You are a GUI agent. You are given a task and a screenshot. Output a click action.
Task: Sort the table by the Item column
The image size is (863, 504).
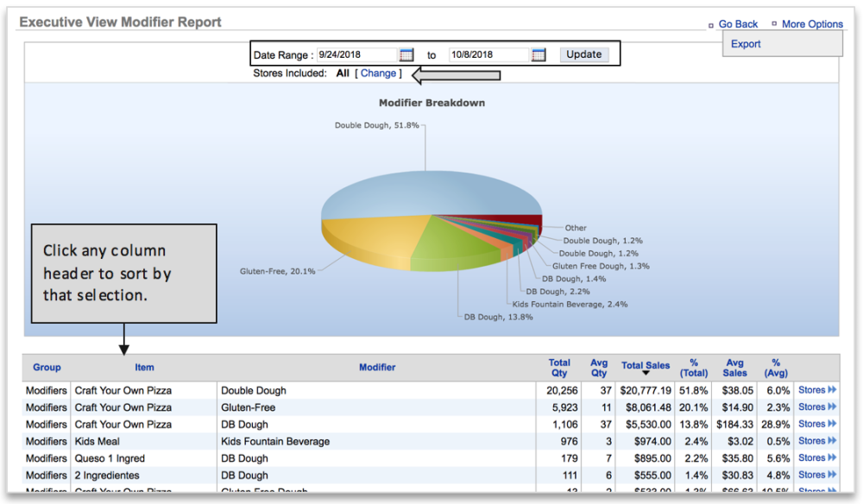tap(144, 367)
